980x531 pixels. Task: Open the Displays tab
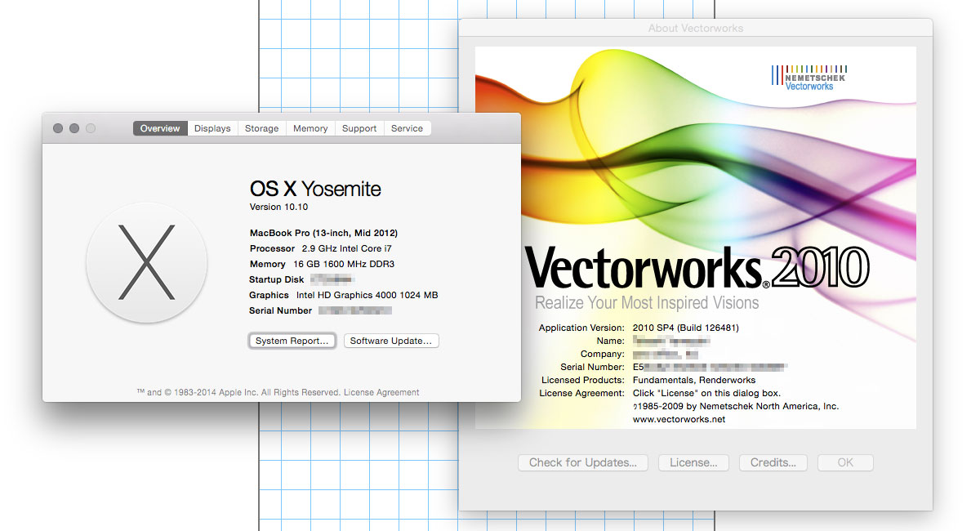(x=212, y=128)
